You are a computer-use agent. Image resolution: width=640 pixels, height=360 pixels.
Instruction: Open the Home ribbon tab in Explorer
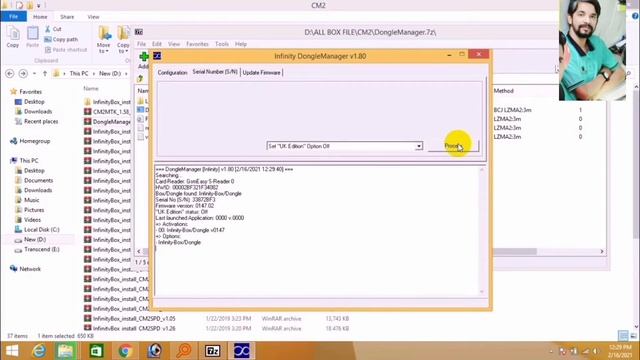point(40,17)
